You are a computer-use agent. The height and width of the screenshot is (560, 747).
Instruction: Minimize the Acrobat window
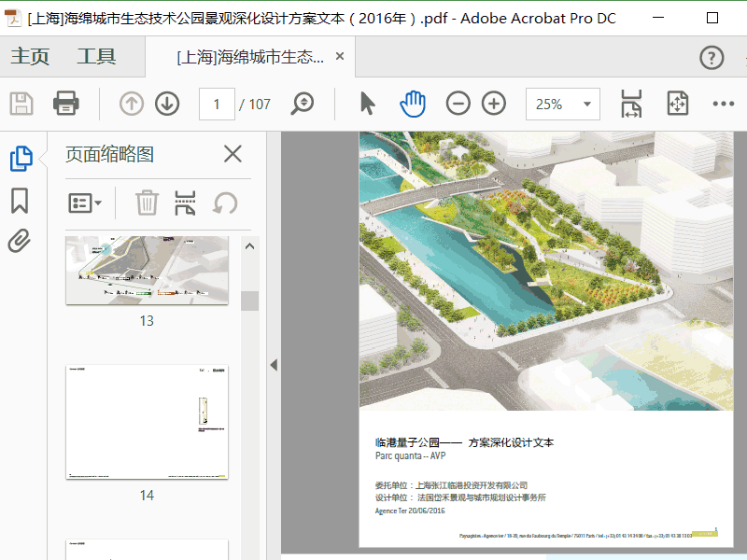click(658, 18)
